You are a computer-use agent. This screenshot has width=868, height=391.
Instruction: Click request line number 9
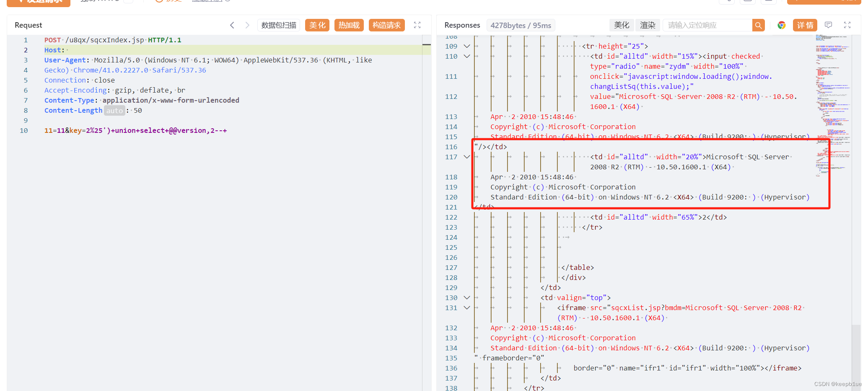(26, 121)
